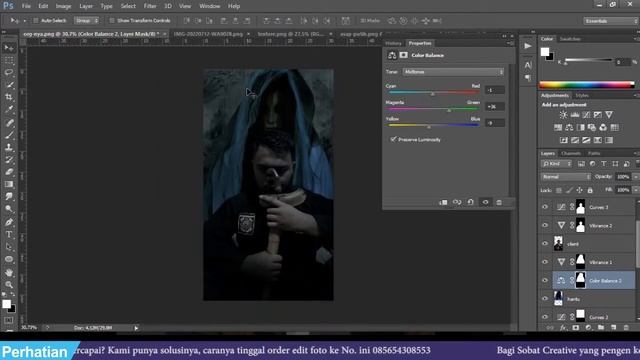Hide the client layer

click(x=545, y=244)
